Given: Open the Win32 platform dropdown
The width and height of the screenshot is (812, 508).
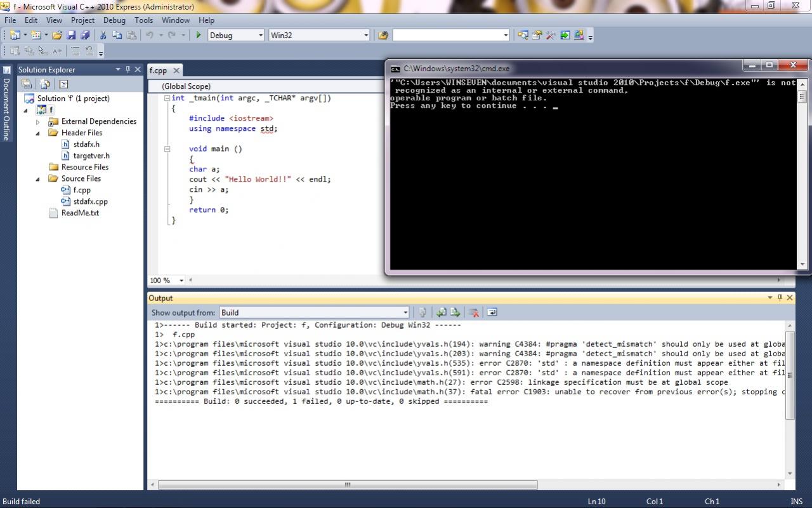Looking at the screenshot, I should pos(366,36).
